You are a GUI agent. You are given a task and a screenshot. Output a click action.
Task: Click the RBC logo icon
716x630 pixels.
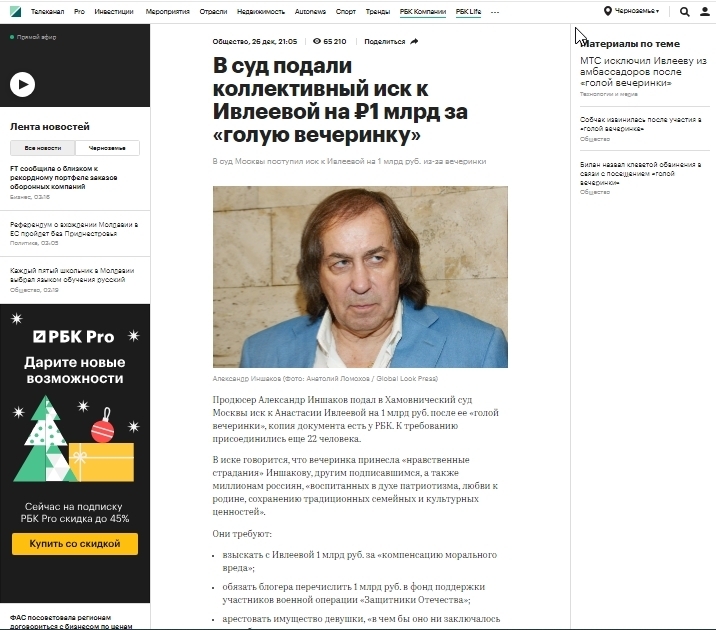click(16, 11)
